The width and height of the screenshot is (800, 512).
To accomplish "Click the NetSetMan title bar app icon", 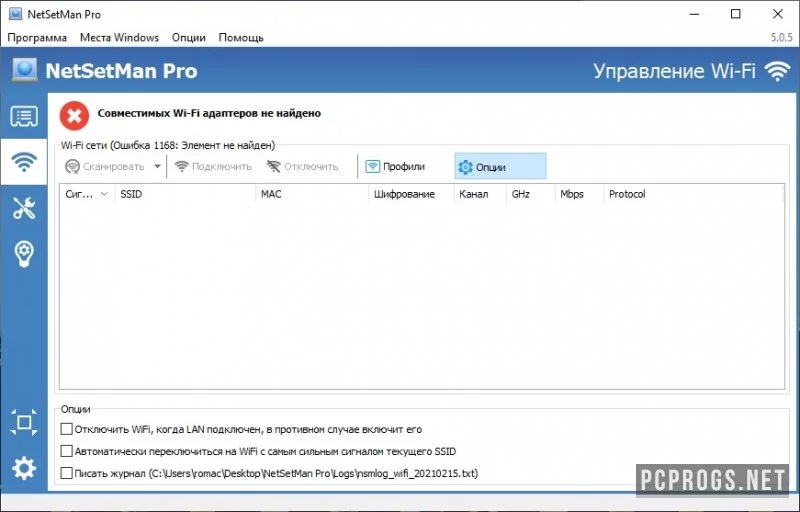I will [15, 14].
